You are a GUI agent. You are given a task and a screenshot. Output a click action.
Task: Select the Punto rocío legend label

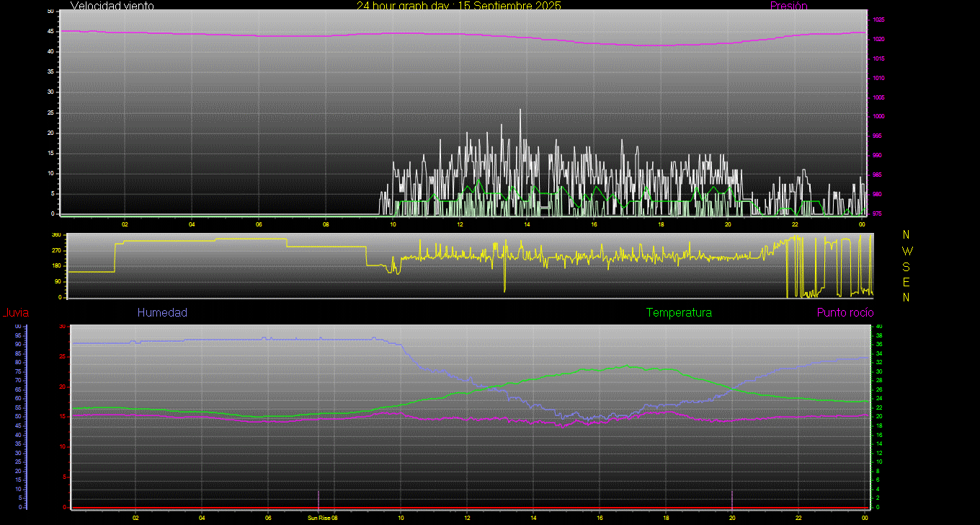(845, 312)
